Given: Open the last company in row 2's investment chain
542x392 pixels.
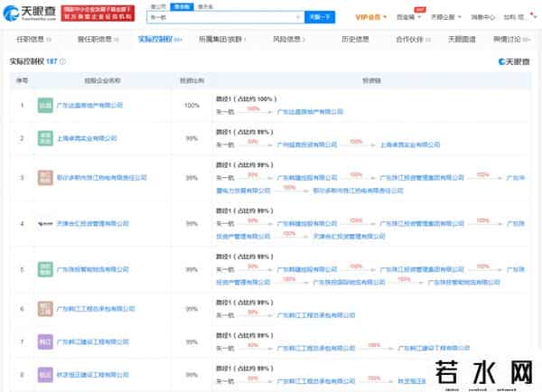Looking at the screenshot, I should tap(410, 145).
